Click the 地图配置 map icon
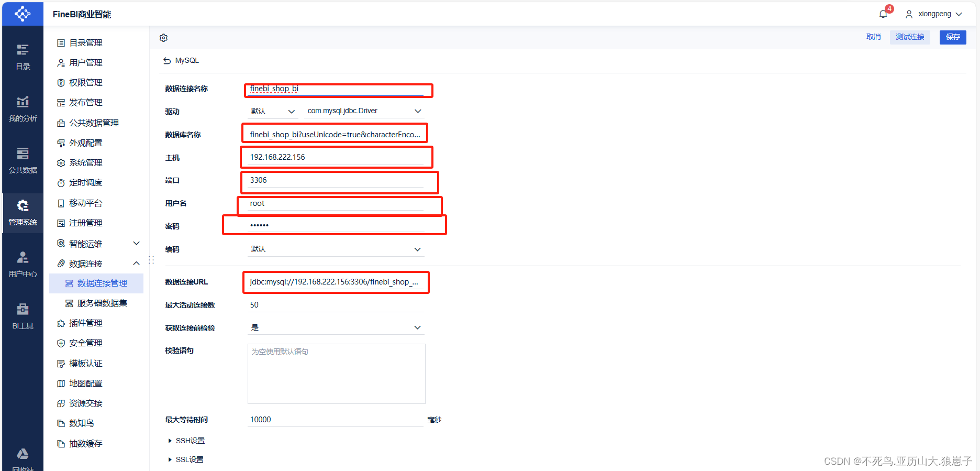 pyautogui.click(x=61, y=384)
